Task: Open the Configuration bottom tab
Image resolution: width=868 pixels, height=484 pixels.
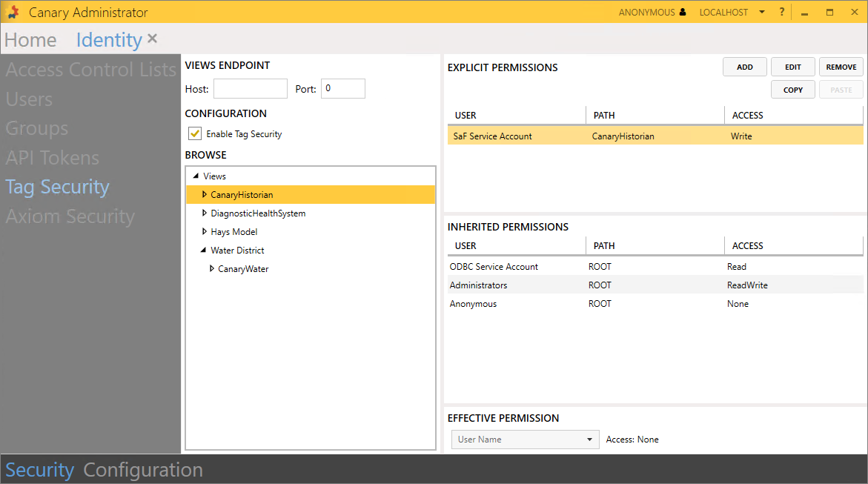Action: [143, 470]
